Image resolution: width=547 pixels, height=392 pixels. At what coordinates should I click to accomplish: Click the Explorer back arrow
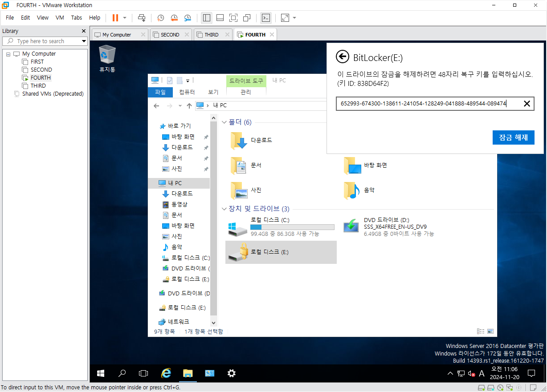point(156,105)
